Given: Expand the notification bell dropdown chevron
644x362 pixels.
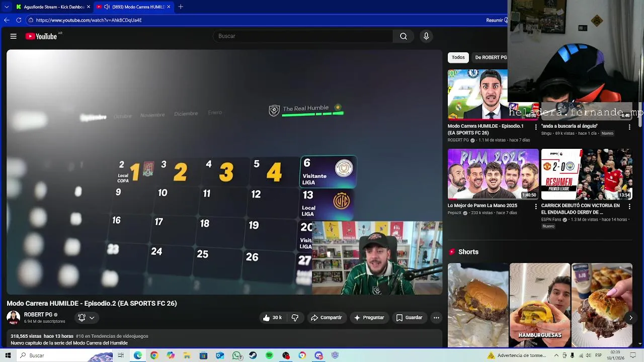Looking at the screenshot, I should pyautogui.click(x=92, y=318).
